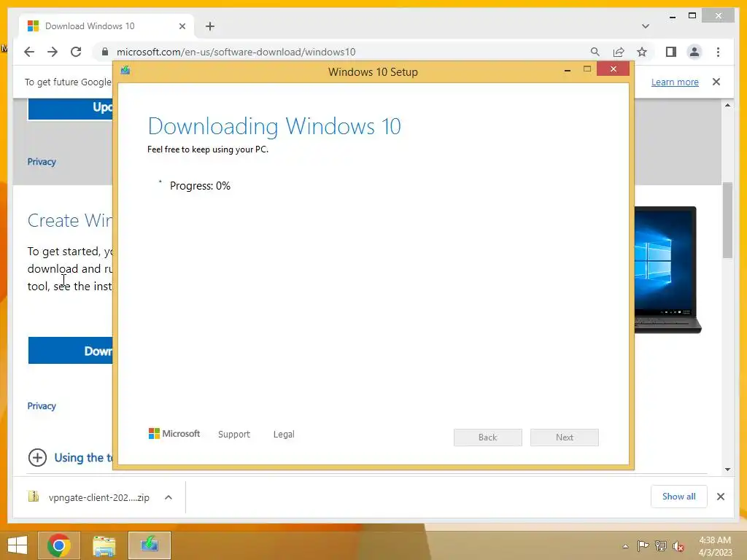
Task: Click the Downloading Windows 10 heading
Action: coord(274,127)
